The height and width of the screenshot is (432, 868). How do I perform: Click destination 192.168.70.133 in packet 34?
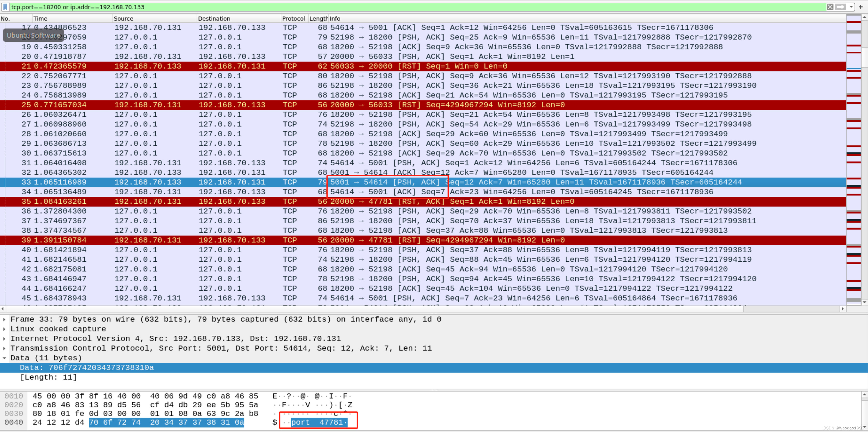[232, 192]
